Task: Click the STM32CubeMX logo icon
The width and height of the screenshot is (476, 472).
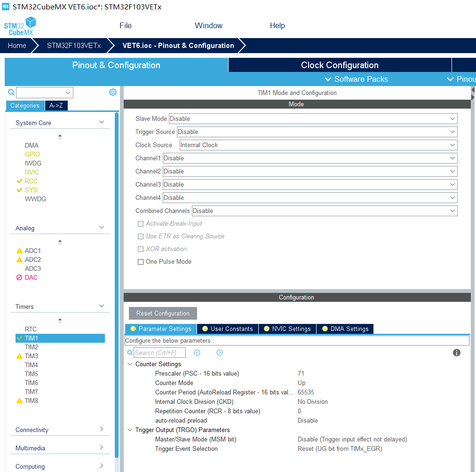Action: tap(20, 26)
